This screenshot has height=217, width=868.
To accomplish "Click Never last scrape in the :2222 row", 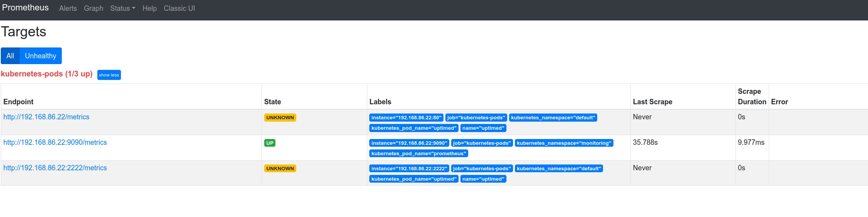I will click(642, 168).
